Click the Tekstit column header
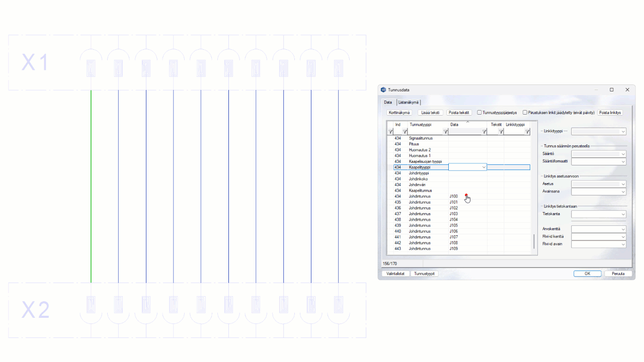 pos(496,125)
